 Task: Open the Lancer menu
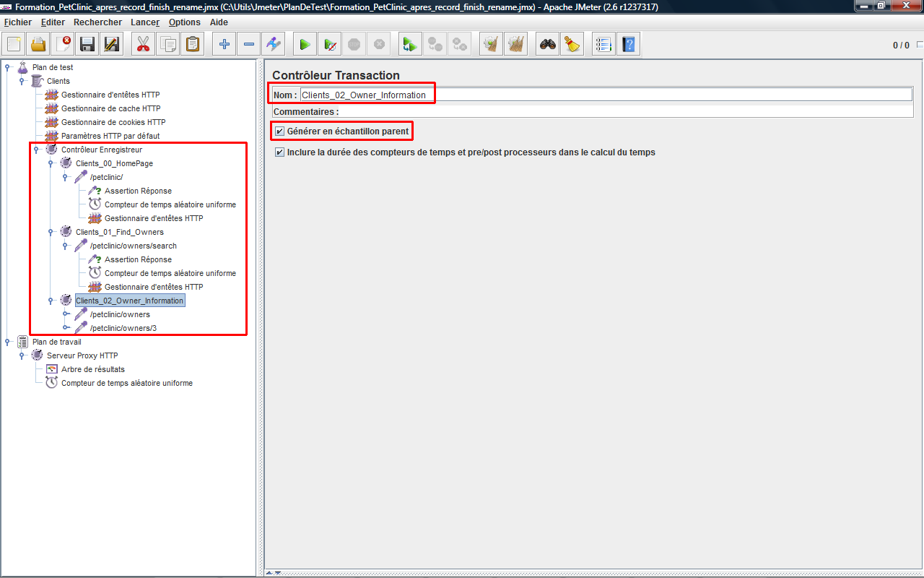pyautogui.click(x=145, y=22)
